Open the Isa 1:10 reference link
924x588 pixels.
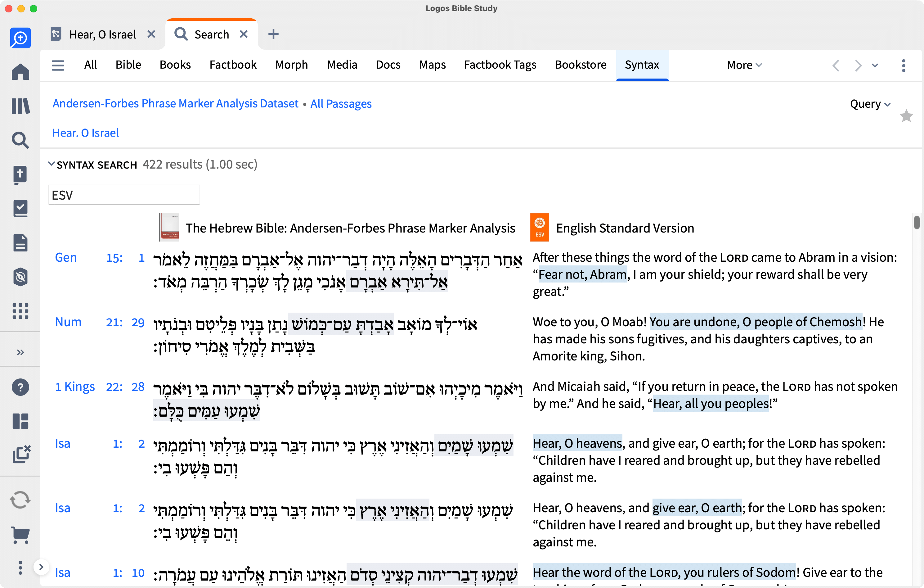point(100,572)
